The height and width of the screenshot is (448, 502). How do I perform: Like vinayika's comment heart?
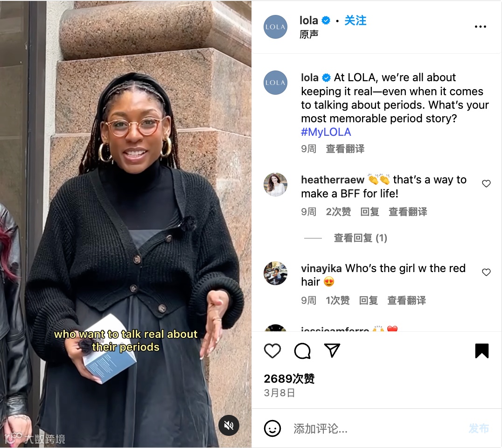tap(486, 272)
